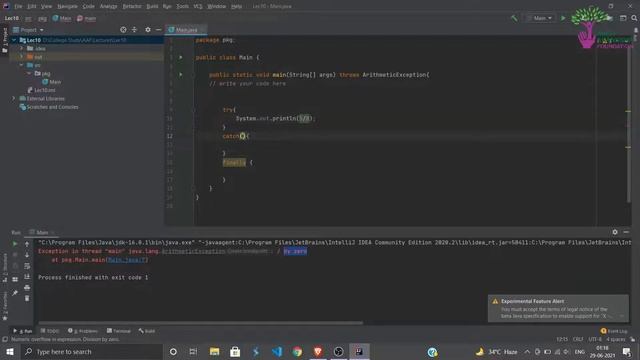Open the Problems tool window tab

[83, 331]
